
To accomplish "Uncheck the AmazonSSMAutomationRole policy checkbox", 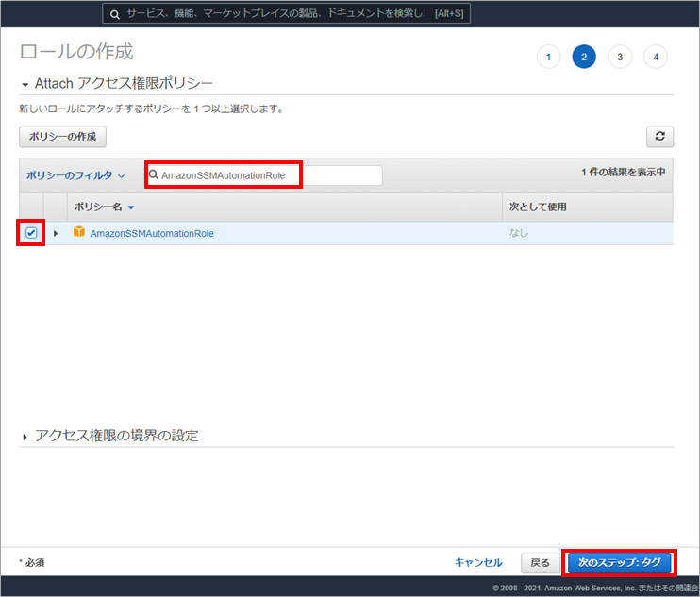I will 31,232.
